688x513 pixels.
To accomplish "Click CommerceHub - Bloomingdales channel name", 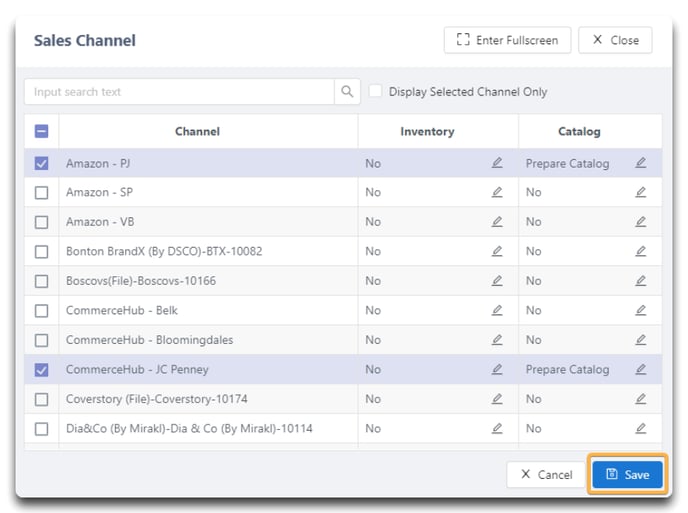I will pos(150,340).
